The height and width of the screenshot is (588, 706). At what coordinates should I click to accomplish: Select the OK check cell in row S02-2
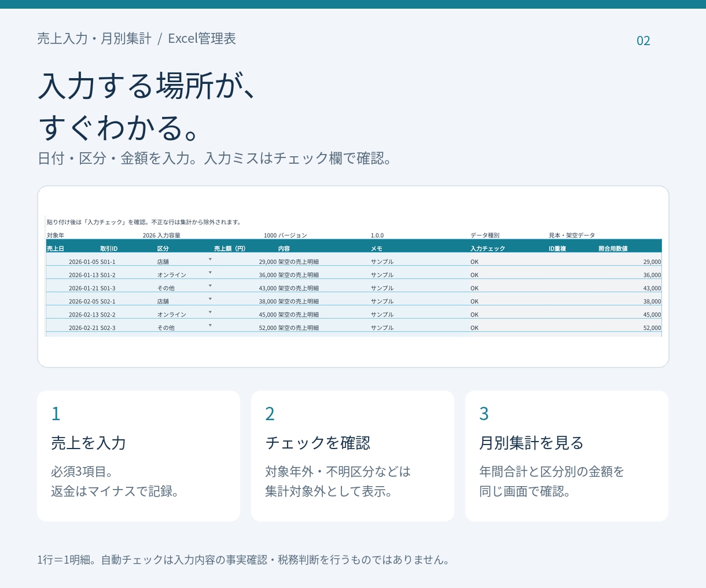coord(475,315)
